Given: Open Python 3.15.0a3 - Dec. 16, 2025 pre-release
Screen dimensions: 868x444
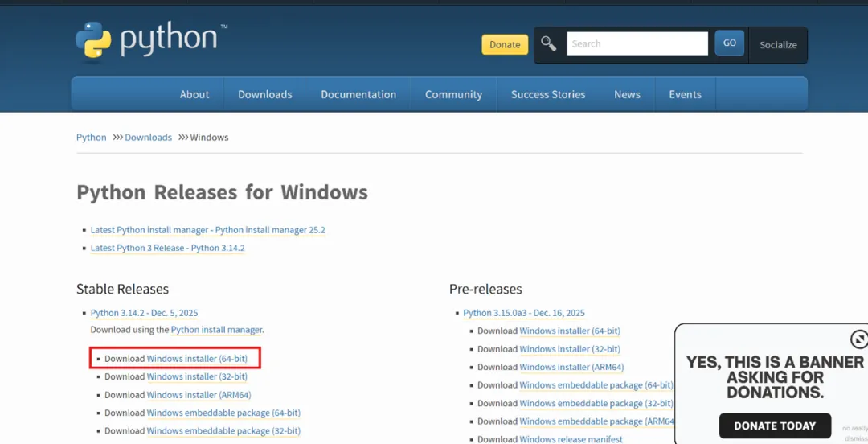Looking at the screenshot, I should (x=524, y=313).
